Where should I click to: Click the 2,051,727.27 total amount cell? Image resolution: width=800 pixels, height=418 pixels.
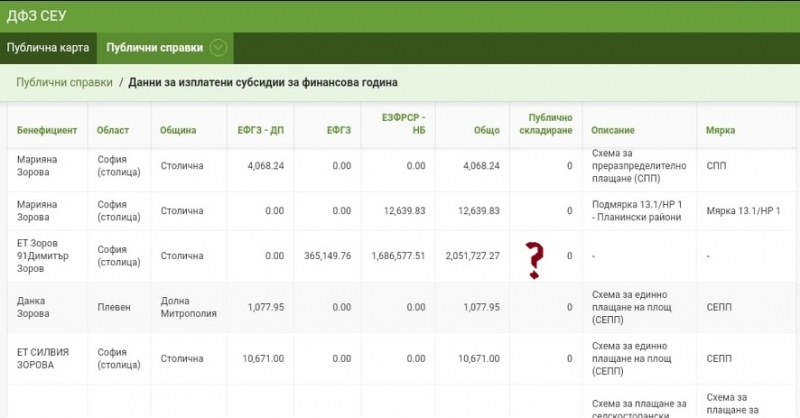click(x=471, y=255)
